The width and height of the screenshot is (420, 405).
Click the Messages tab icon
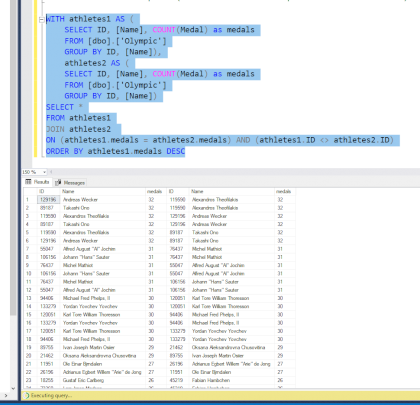(58, 183)
